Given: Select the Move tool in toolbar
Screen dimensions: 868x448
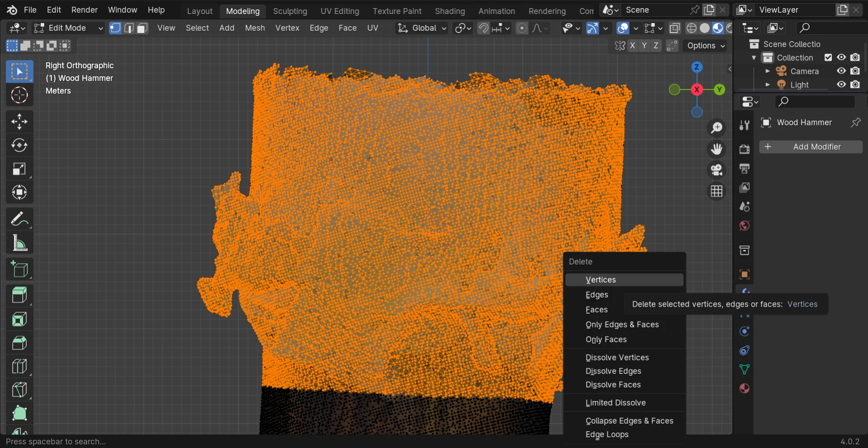Looking at the screenshot, I should pyautogui.click(x=19, y=121).
